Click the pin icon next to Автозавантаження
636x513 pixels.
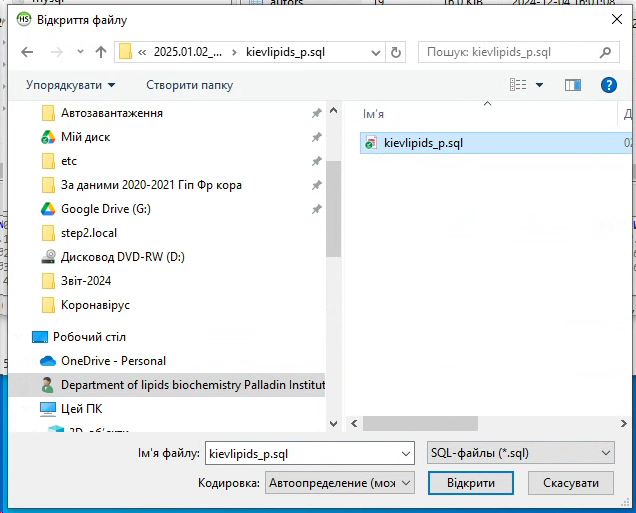(316, 113)
